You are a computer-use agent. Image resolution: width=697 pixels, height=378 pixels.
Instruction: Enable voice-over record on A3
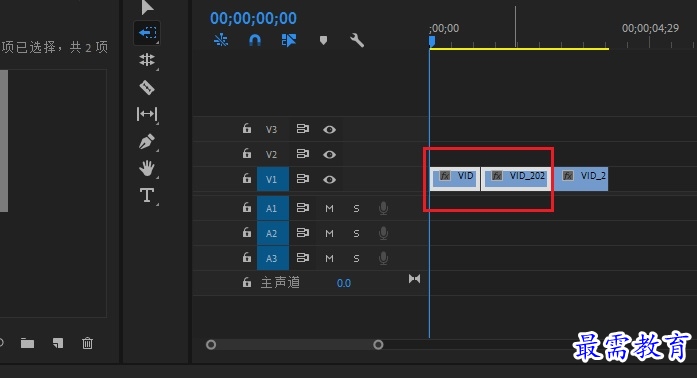[383, 258]
